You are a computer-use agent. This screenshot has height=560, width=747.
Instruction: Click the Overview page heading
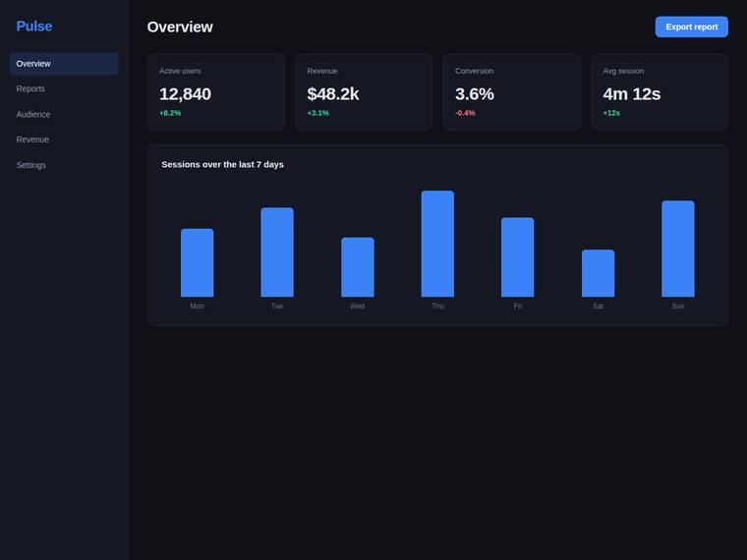coord(180,28)
